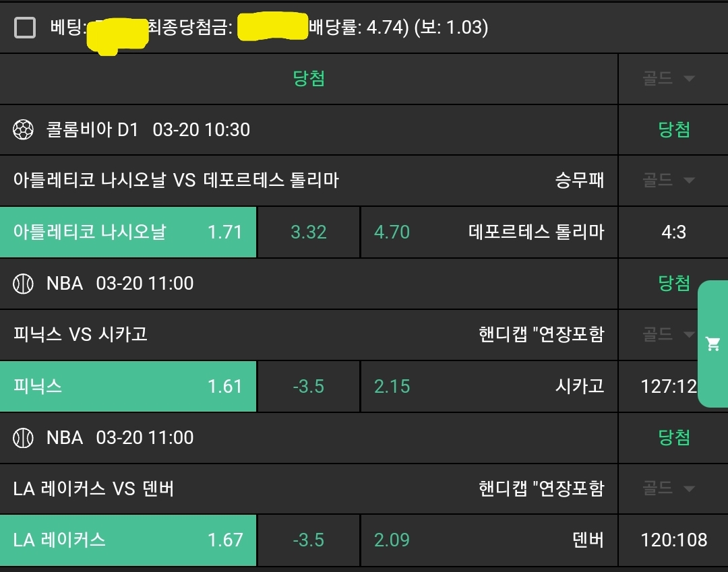Click the 4:3 final score cell
Screen dimensions: 728x572
[673, 232]
